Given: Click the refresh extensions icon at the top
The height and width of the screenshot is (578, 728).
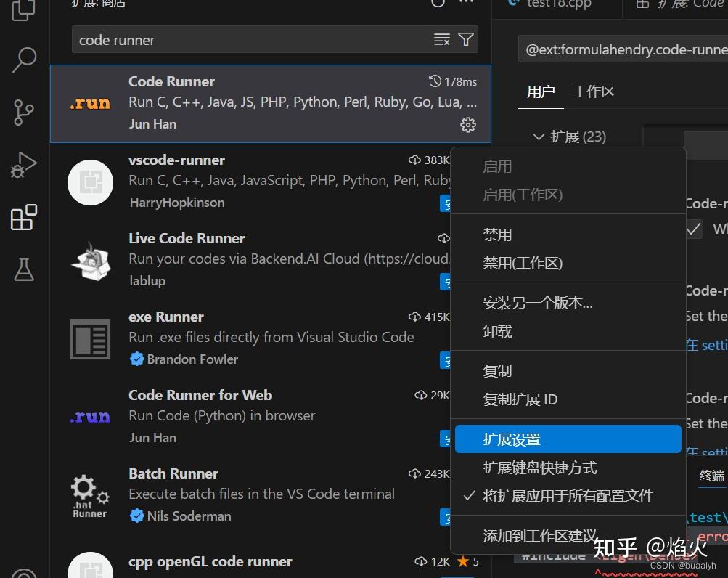Looking at the screenshot, I should point(437,4).
